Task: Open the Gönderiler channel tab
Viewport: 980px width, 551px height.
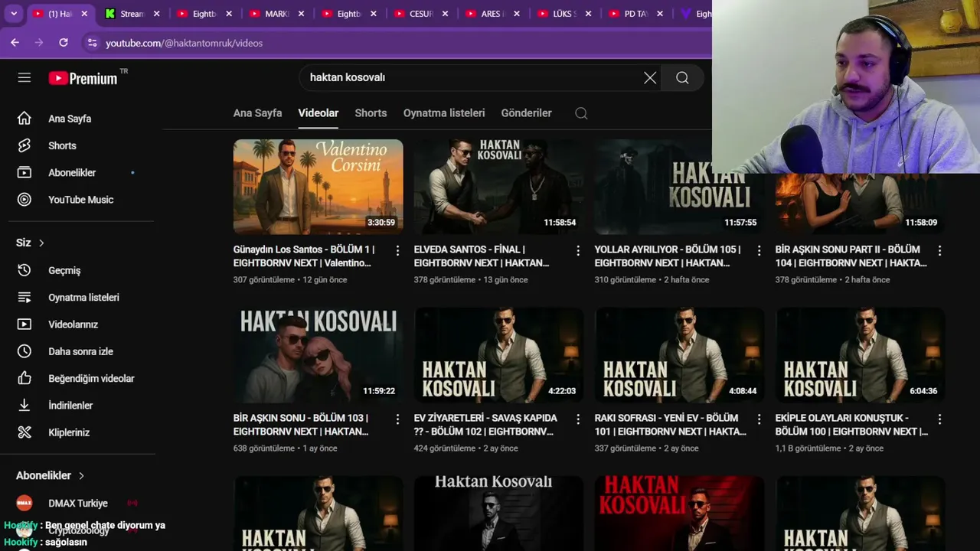Action: tap(527, 112)
